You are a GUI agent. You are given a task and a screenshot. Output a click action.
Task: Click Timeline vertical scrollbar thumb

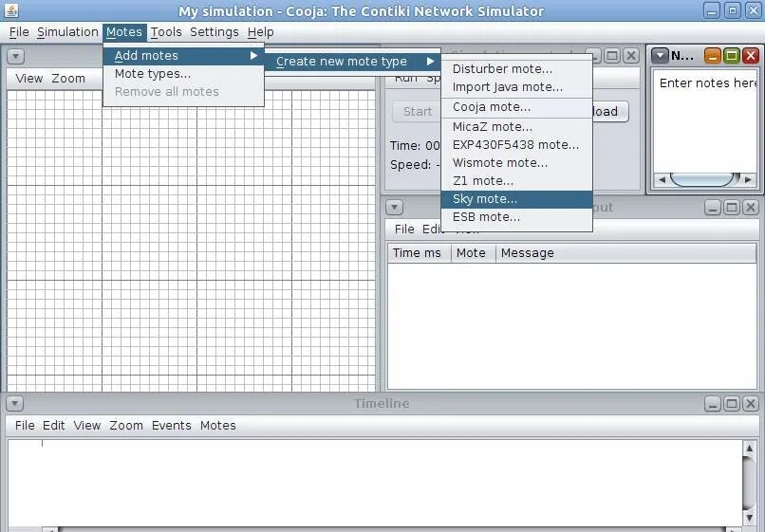click(x=750, y=483)
